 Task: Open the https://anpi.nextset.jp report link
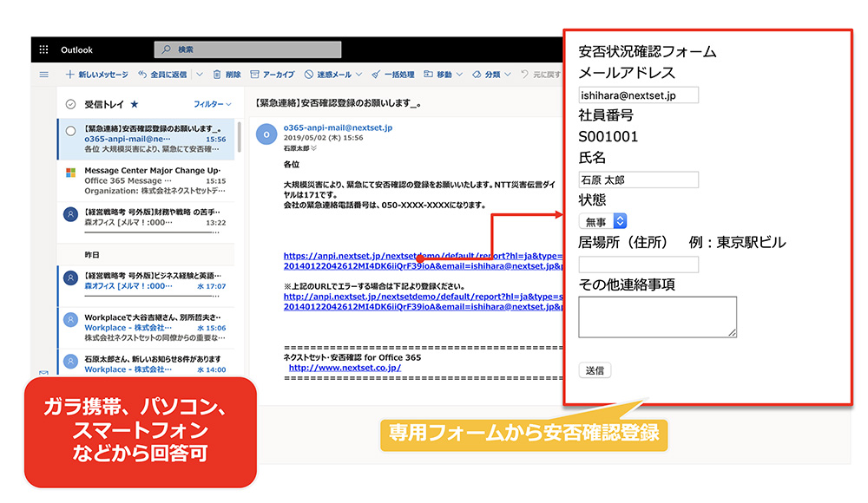tap(424, 261)
